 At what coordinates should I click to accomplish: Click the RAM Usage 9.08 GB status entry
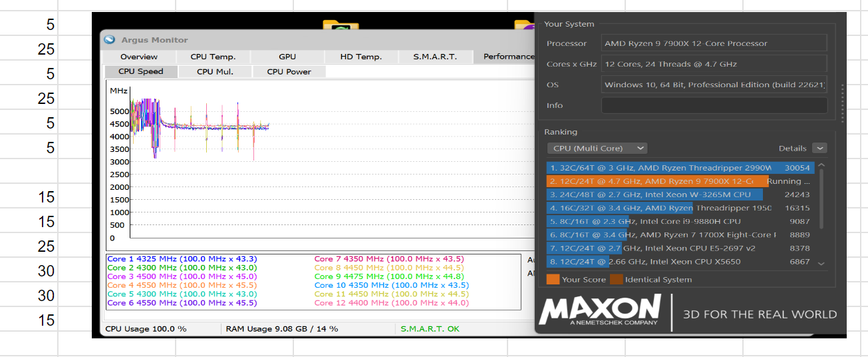point(282,328)
